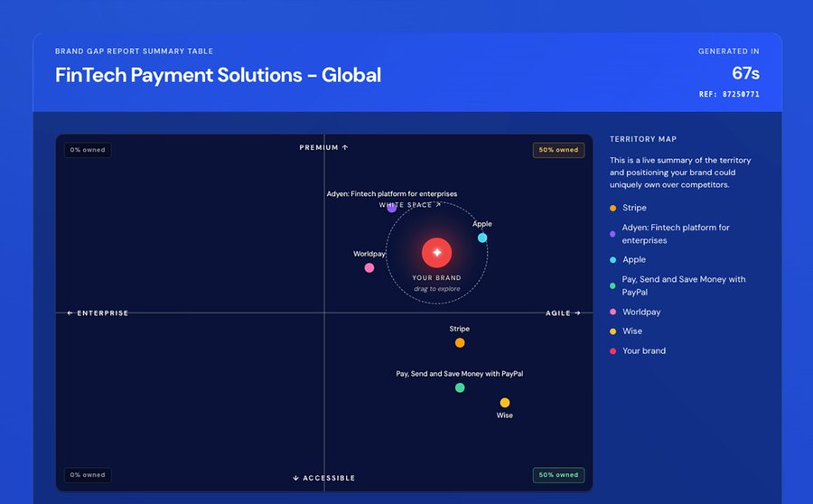
Task: Click the Territory Map heading
Action: pyautogui.click(x=643, y=139)
